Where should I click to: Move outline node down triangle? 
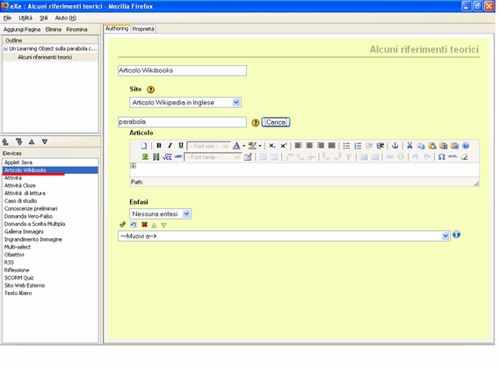coord(45,142)
